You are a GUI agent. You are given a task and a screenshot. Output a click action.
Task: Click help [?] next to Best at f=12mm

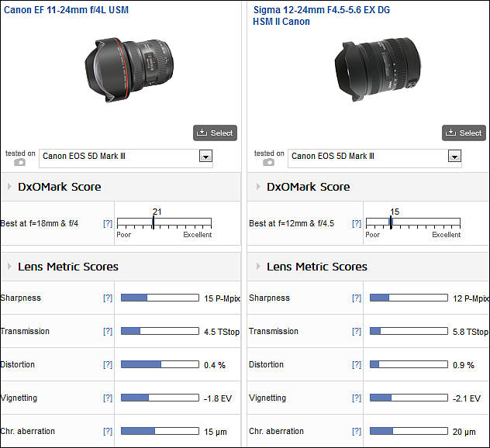(357, 223)
